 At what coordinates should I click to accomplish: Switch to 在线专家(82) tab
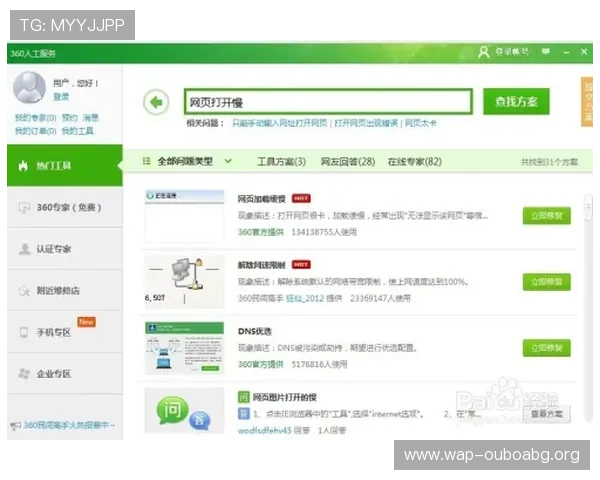[x=415, y=162]
